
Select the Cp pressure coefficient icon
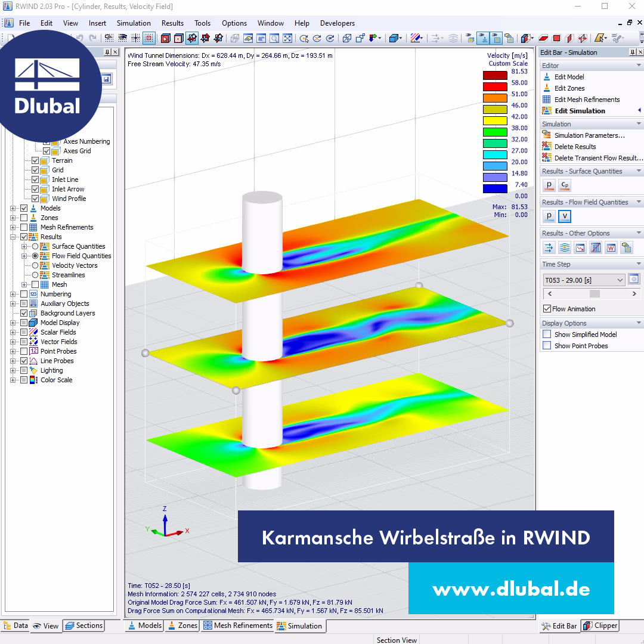tap(563, 185)
